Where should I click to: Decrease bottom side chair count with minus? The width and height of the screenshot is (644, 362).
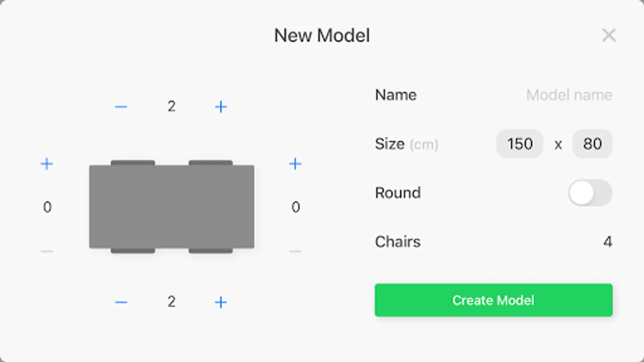point(121,302)
